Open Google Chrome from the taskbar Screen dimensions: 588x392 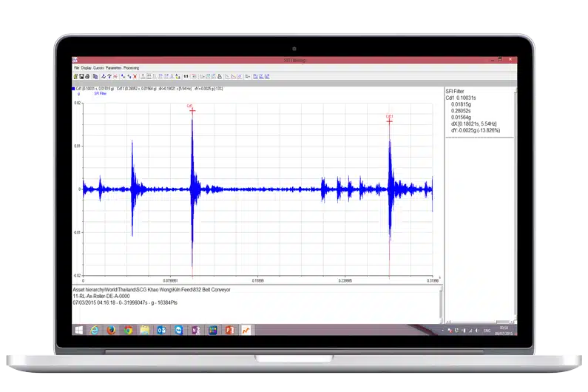point(128,330)
